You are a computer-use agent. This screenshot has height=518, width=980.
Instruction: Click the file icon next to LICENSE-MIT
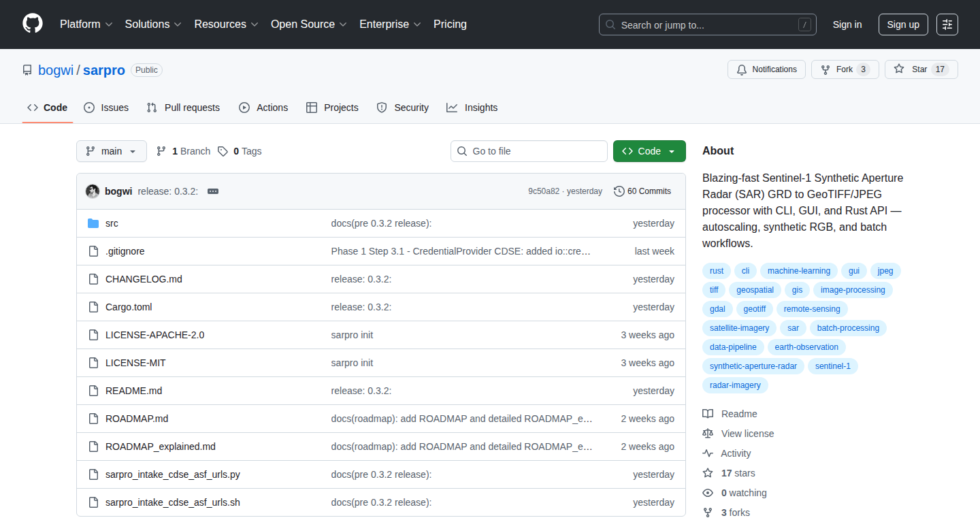click(x=93, y=363)
